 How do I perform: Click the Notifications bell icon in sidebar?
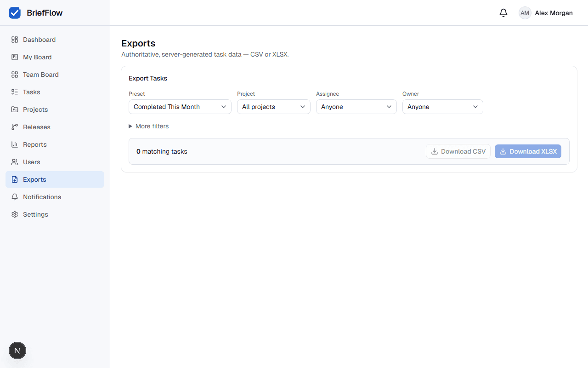tap(15, 197)
